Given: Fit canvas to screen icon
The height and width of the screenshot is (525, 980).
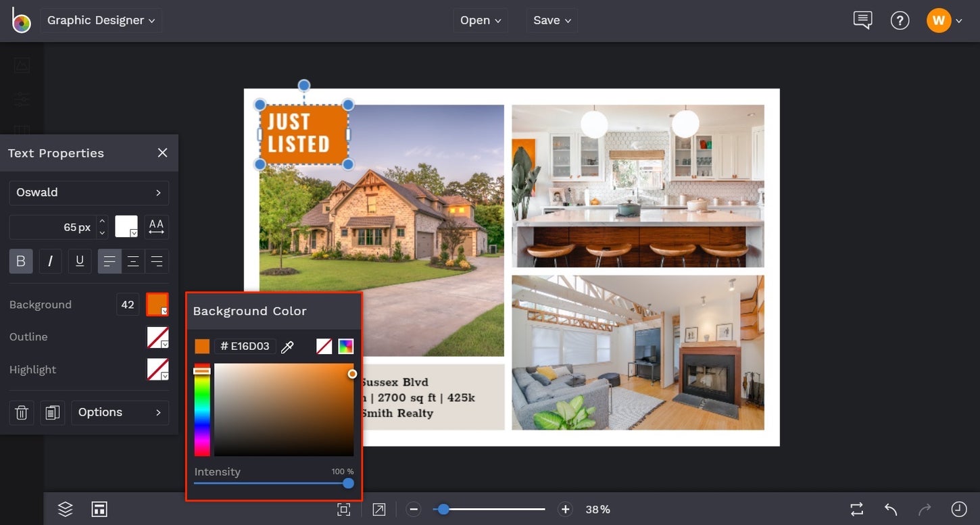Looking at the screenshot, I should [344, 509].
